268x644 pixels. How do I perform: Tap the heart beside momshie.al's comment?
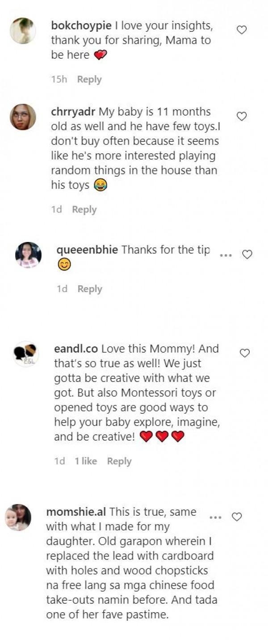(237, 517)
